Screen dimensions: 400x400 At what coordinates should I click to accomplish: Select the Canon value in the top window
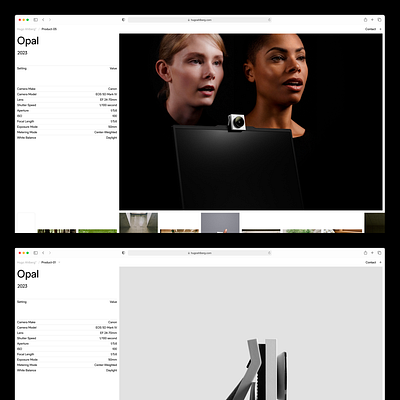113,89
